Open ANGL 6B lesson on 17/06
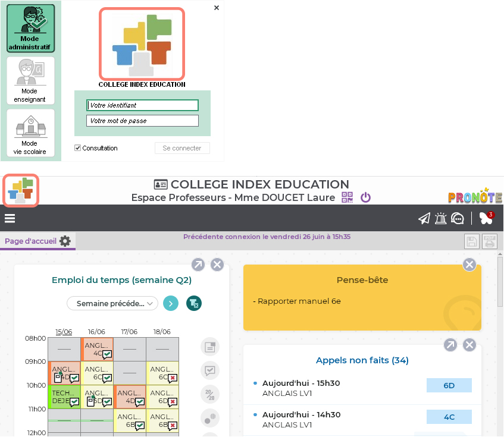504x437 pixels. [130, 420]
